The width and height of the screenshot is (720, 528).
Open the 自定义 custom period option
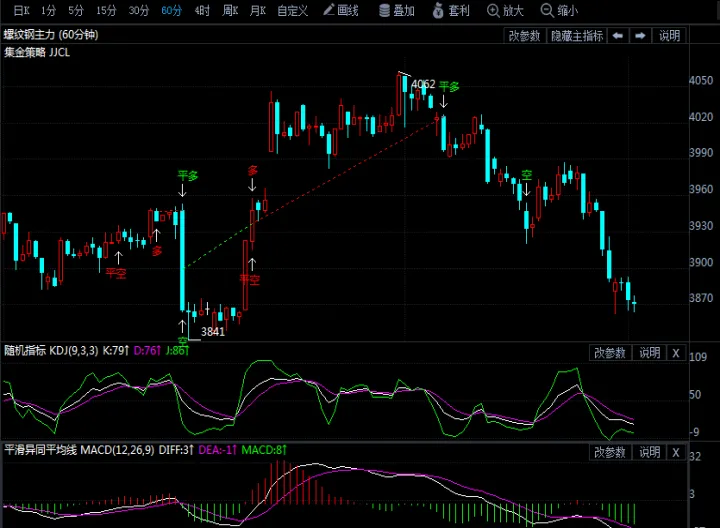click(292, 11)
